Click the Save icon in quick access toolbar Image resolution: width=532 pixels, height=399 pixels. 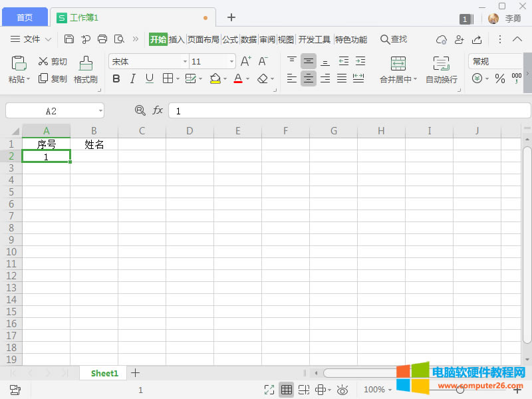point(69,39)
